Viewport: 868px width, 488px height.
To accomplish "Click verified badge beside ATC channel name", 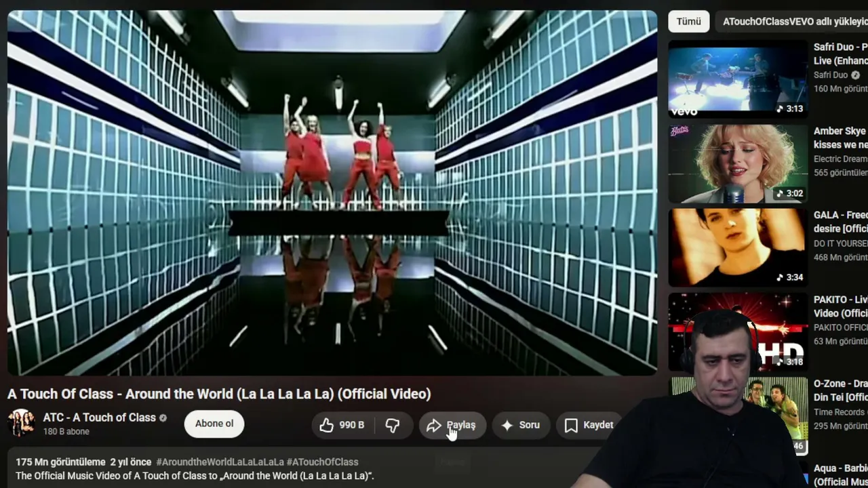I will pyautogui.click(x=163, y=418).
